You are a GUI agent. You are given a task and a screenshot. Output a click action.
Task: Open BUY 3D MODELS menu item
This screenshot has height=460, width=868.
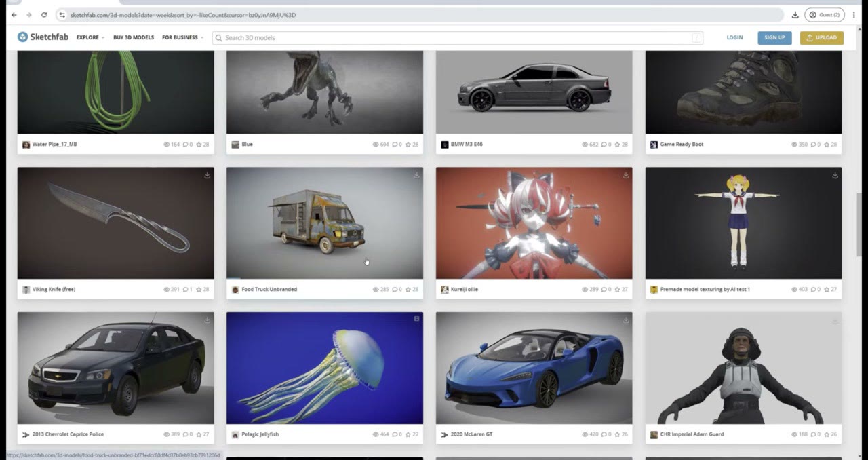(x=134, y=37)
